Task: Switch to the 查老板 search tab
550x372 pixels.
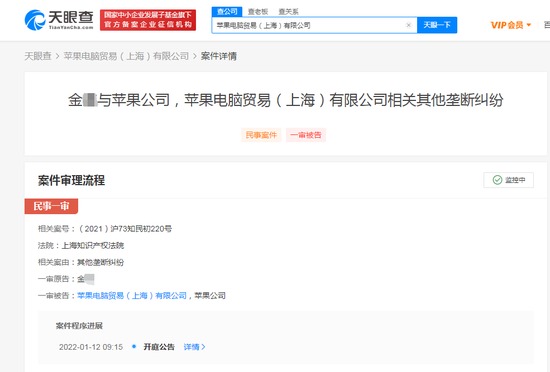Action: 258,12
